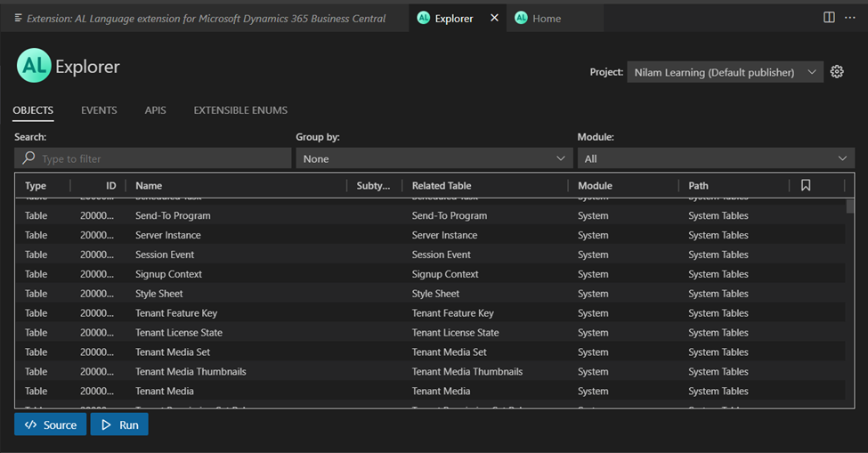Image resolution: width=868 pixels, height=453 pixels.
Task: Select the Explorer editor tab
Action: coord(458,18)
